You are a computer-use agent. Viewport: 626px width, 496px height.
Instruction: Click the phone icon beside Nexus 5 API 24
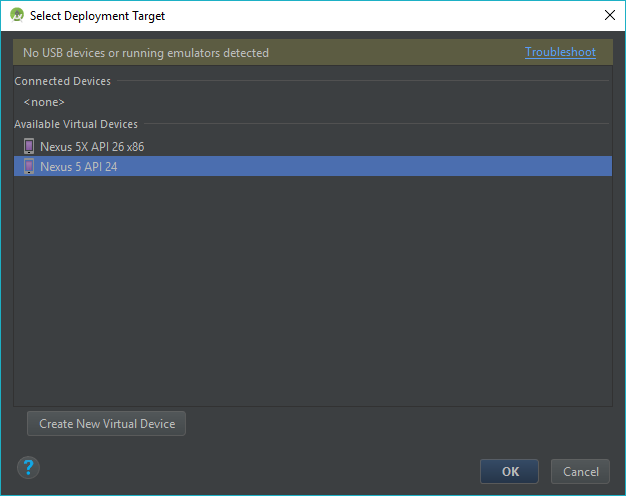click(28, 167)
